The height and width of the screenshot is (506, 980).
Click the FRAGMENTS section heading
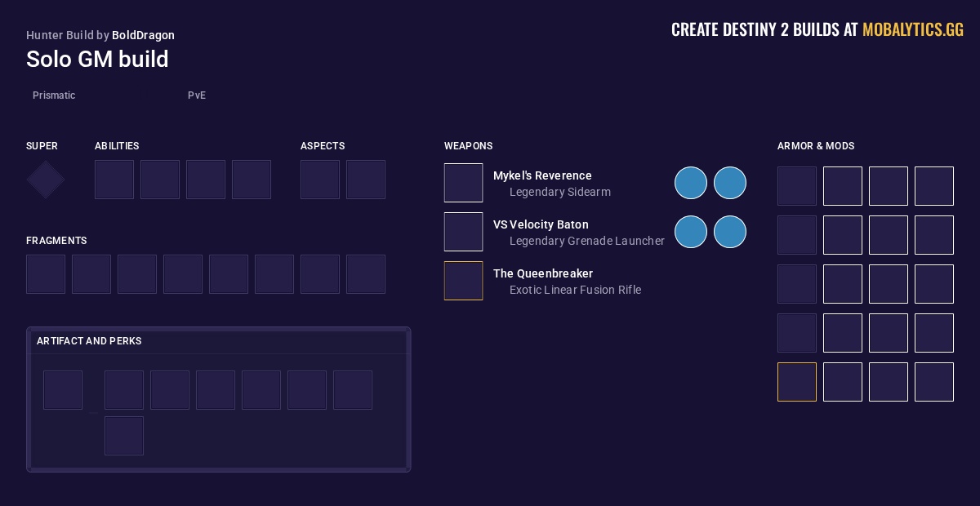[x=56, y=241]
